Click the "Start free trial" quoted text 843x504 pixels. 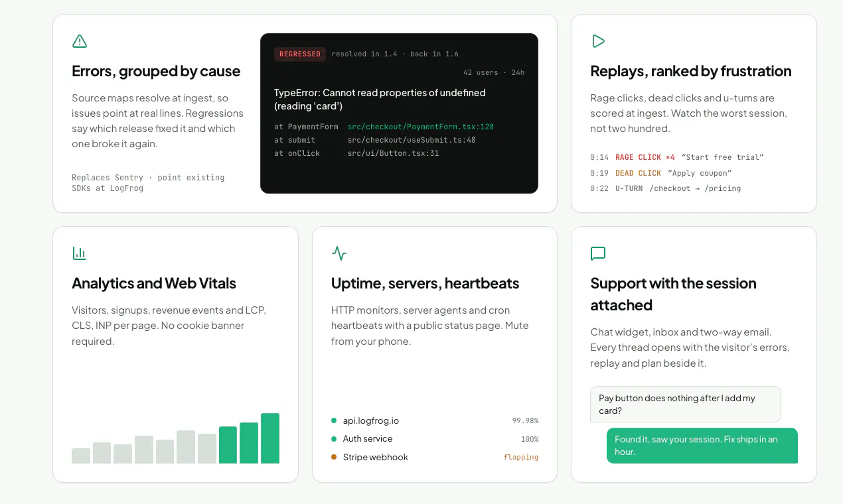point(723,157)
